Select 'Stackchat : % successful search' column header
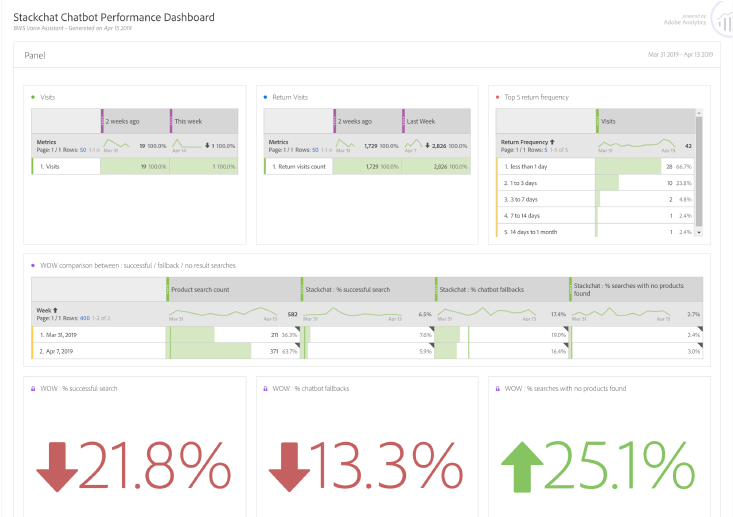This screenshot has width=733, height=517. click(x=367, y=289)
